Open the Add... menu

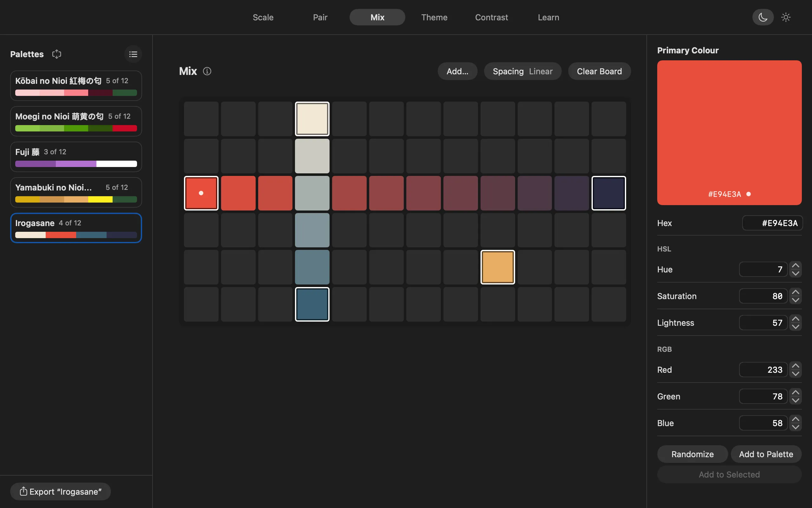tap(457, 71)
